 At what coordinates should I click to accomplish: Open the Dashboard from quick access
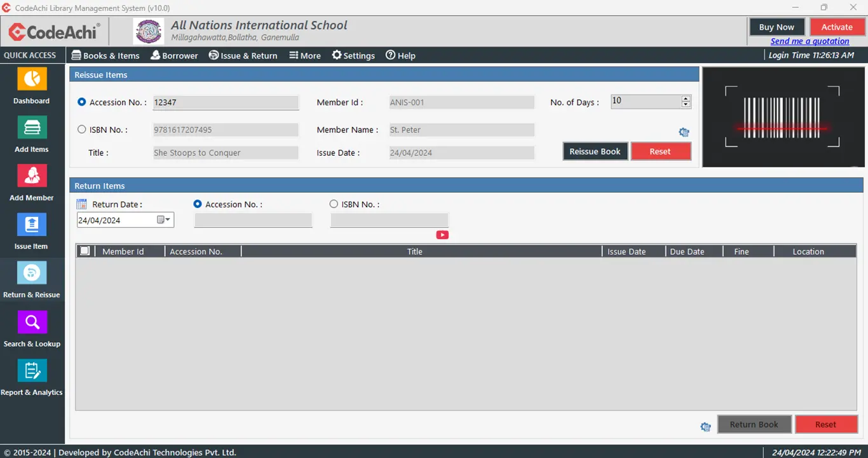32,80
